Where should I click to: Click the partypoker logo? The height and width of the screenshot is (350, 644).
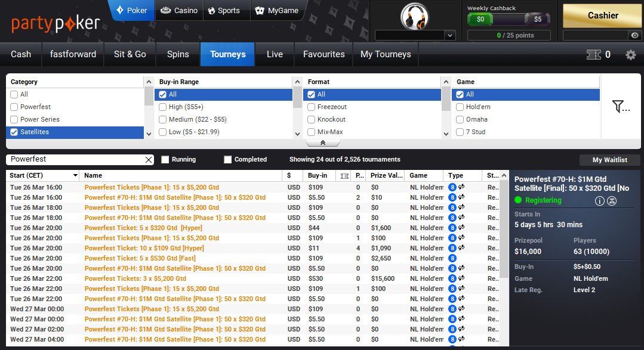55,24
